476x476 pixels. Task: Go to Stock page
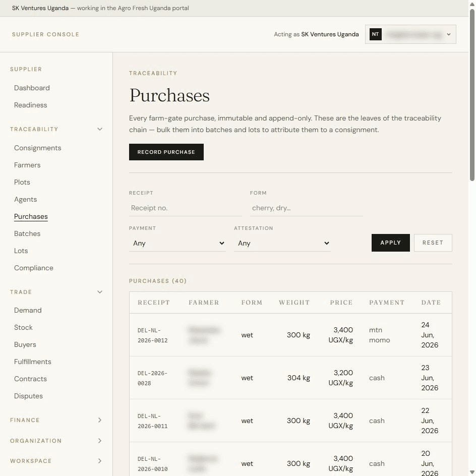point(23,328)
